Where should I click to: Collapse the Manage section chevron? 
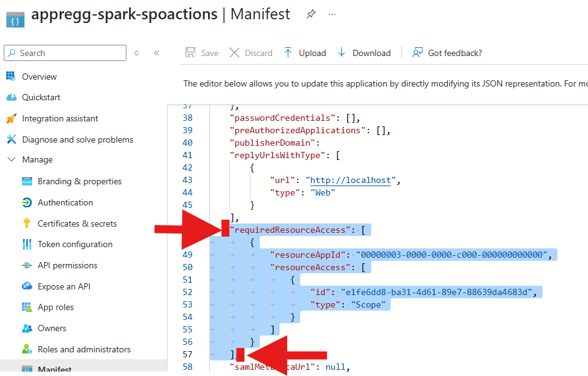pos(11,160)
